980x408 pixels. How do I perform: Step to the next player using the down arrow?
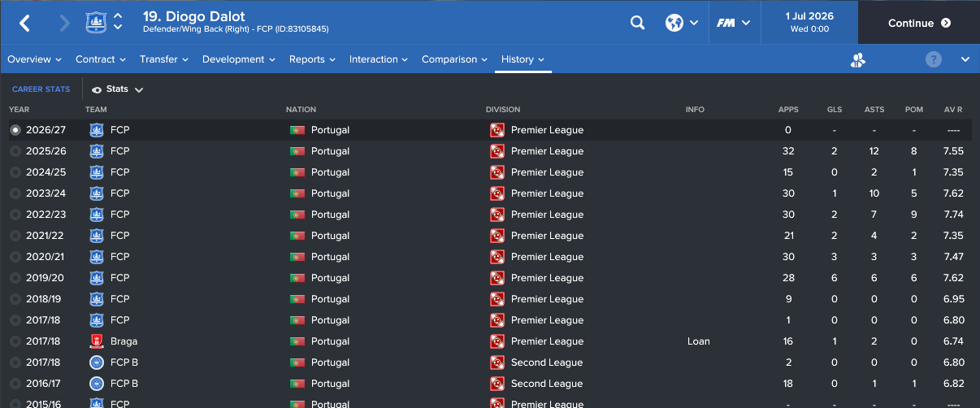119,28
